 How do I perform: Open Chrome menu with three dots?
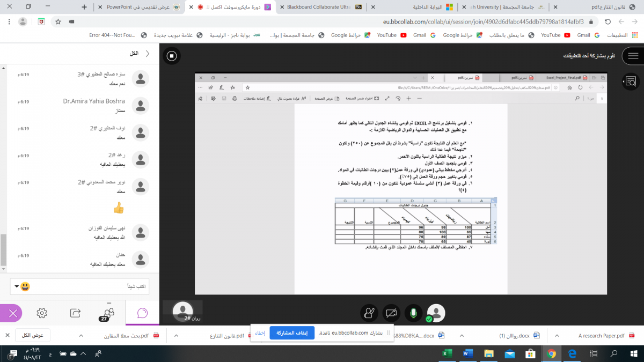[x=9, y=21]
